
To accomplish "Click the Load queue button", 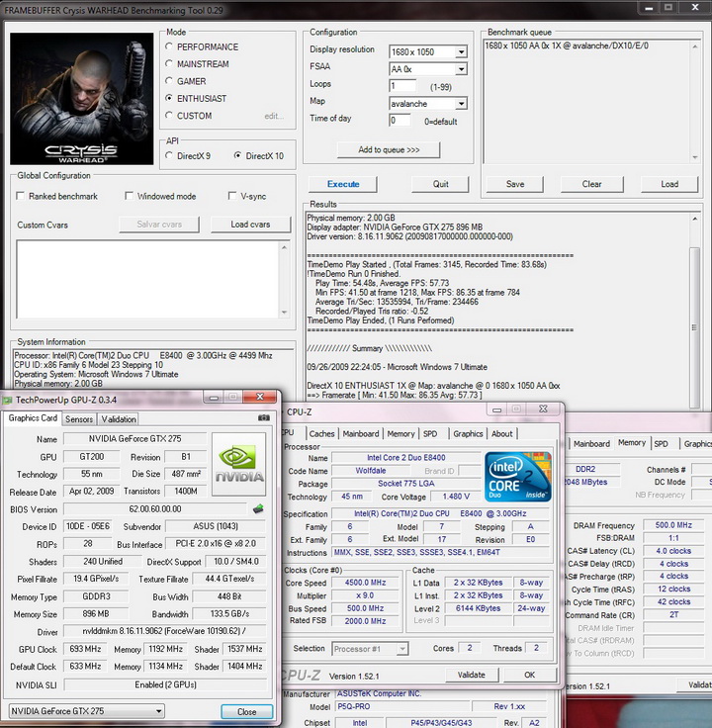I will [x=669, y=184].
